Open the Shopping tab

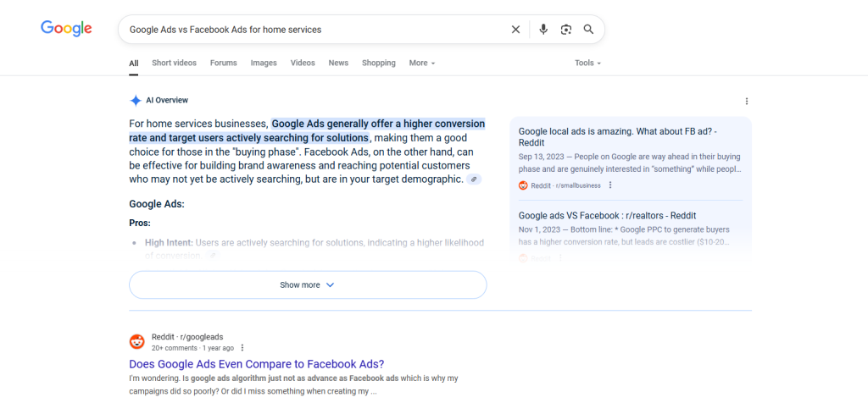pyautogui.click(x=379, y=63)
